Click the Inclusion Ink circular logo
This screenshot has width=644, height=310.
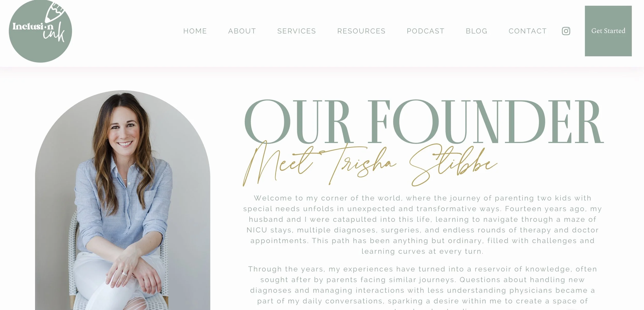pos(40,31)
